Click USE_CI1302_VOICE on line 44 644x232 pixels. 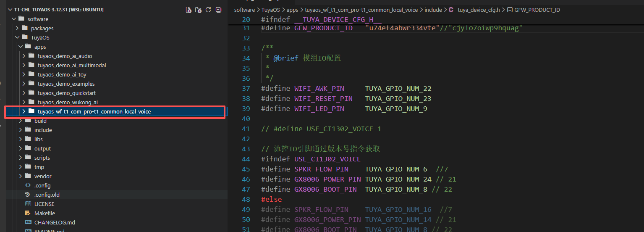(327, 159)
